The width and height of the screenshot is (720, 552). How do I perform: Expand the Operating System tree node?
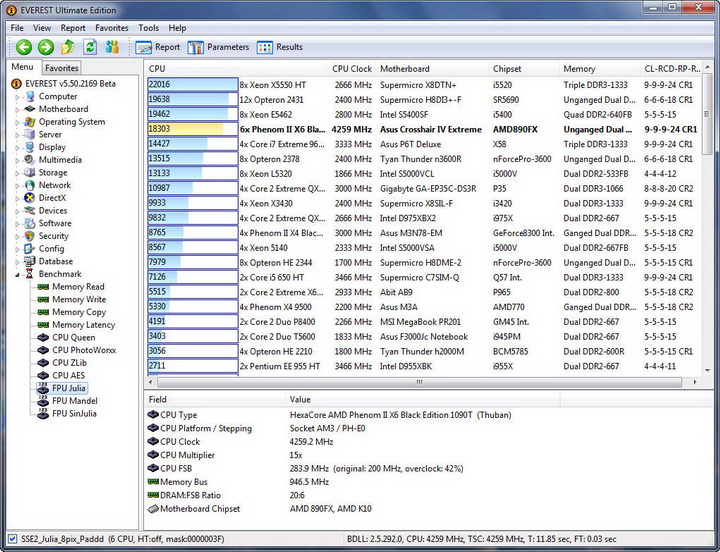[x=17, y=122]
